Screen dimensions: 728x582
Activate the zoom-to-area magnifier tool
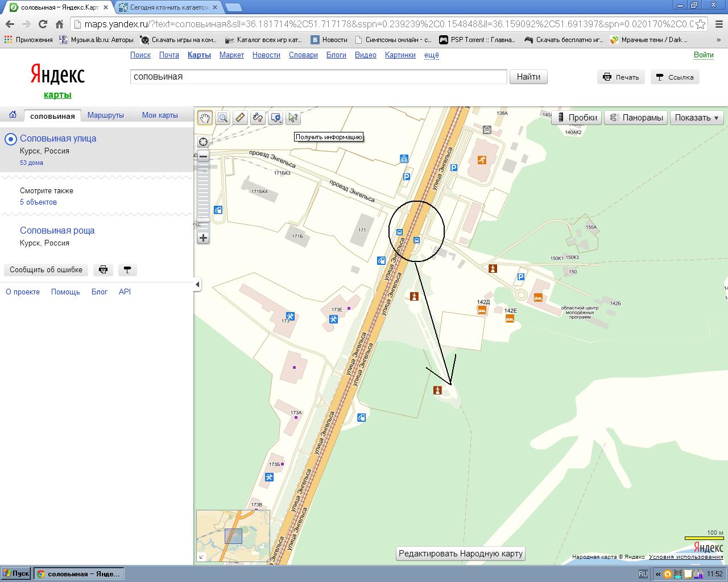pyautogui.click(x=222, y=118)
